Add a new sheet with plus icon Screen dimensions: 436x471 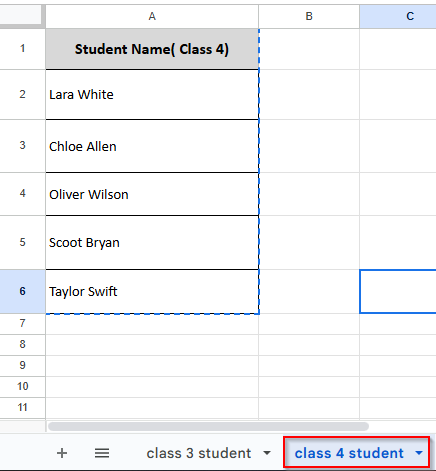62,453
